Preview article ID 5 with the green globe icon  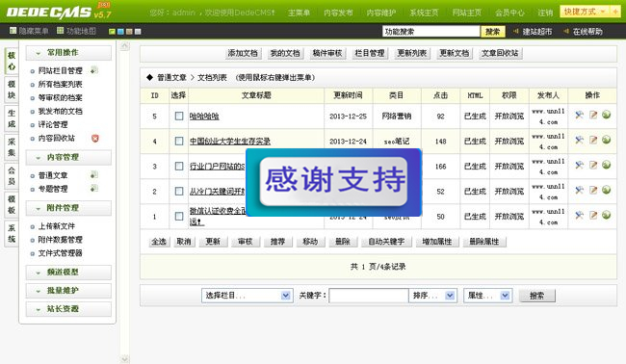point(607,115)
